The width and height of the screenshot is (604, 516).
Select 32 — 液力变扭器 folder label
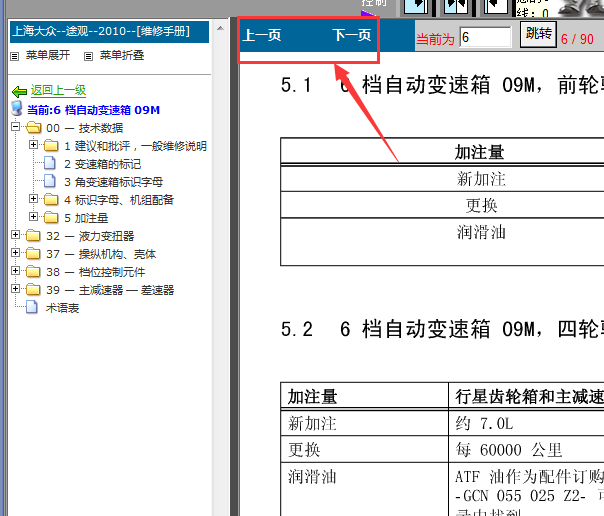pyautogui.click(x=90, y=236)
